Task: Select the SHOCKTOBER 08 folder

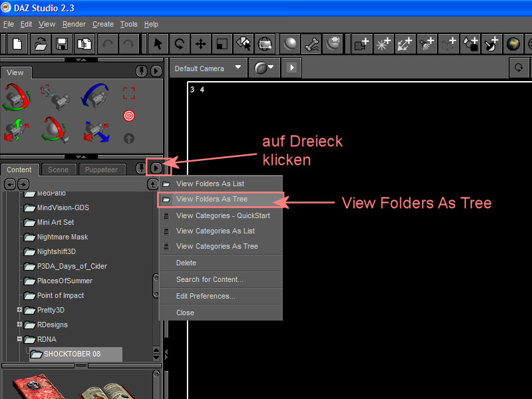Action: point(76,354)
